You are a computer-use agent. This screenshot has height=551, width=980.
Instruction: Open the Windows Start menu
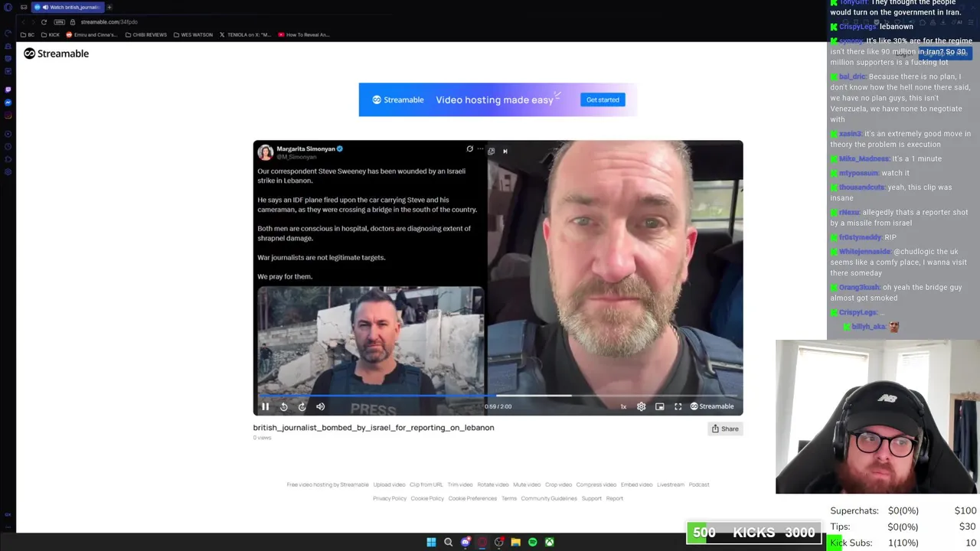431,542
